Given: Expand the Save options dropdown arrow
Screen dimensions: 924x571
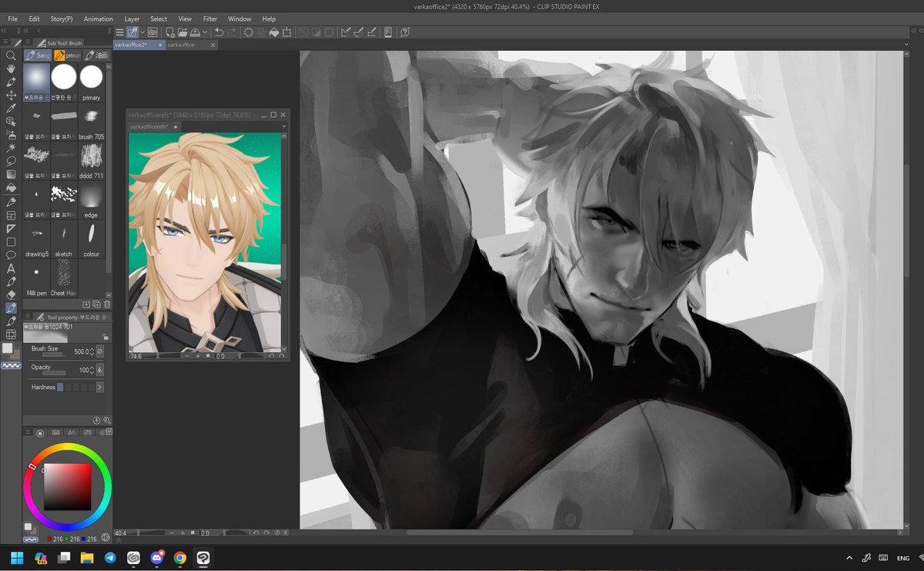Looking at the screenshot, I should [x=204, y=32].
